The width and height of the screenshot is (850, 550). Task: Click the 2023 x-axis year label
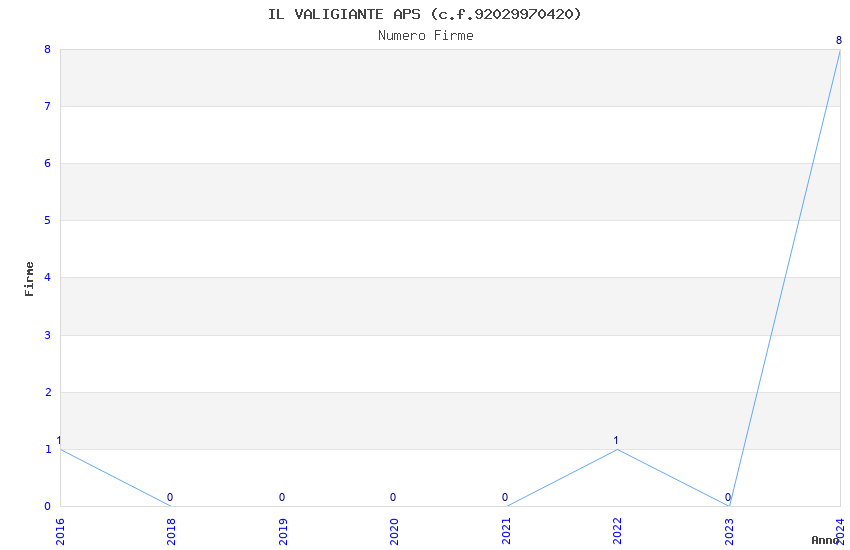pyautogui.click(x=729, y=532)
